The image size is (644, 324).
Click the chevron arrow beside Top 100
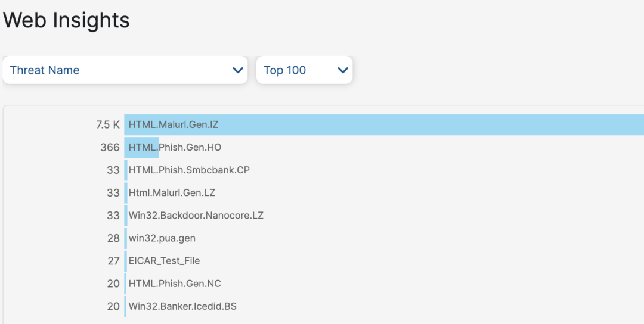tap(342, 70)
